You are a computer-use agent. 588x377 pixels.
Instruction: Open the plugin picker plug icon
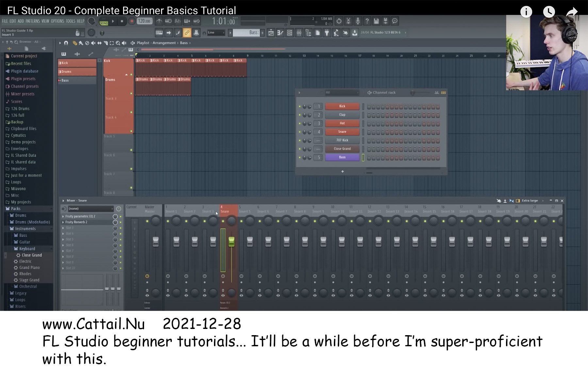[327, 33]
